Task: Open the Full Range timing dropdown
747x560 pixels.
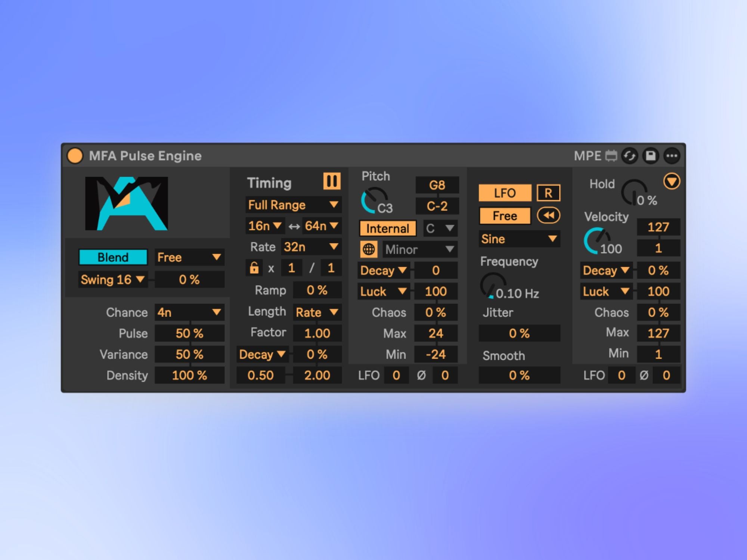Action: (x=293, y=205)
